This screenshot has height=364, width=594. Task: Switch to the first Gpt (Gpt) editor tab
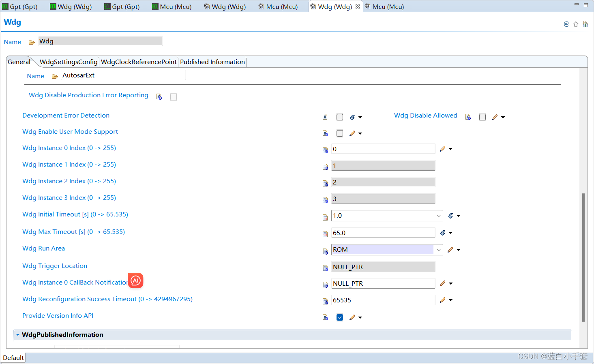pyautogui.click(x=20, y=6)
